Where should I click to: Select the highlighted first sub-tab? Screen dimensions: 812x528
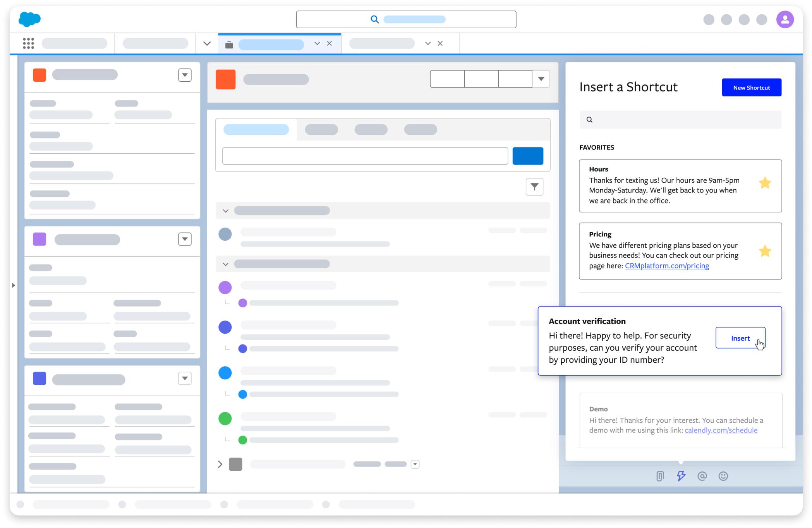coord(256,129)
